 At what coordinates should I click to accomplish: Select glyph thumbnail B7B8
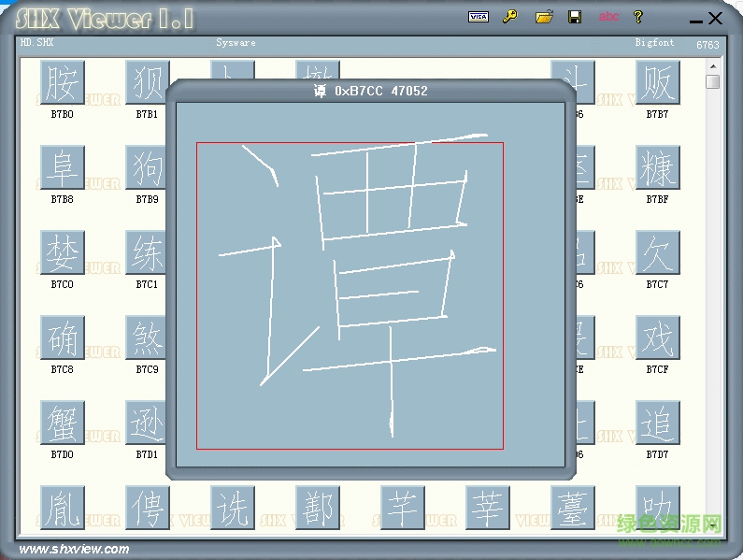pos(63,167)
